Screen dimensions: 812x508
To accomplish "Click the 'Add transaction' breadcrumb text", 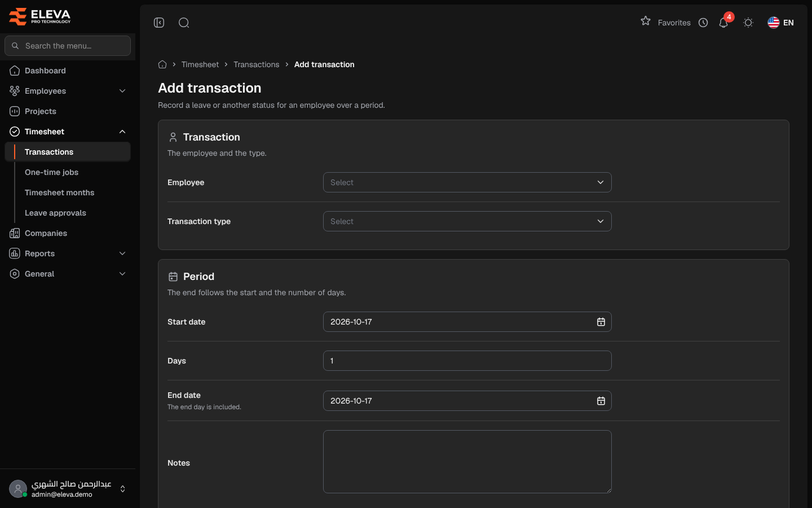I will (324, 64).
